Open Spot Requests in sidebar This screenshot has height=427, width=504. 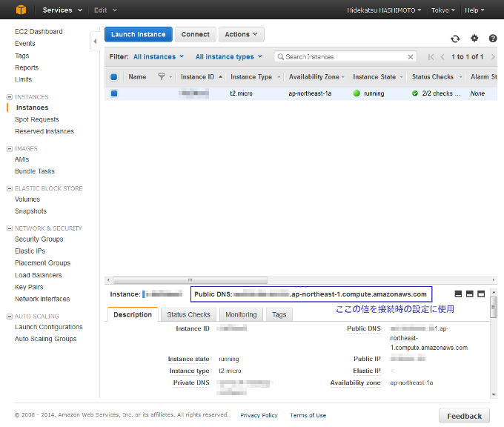[36, 119]
